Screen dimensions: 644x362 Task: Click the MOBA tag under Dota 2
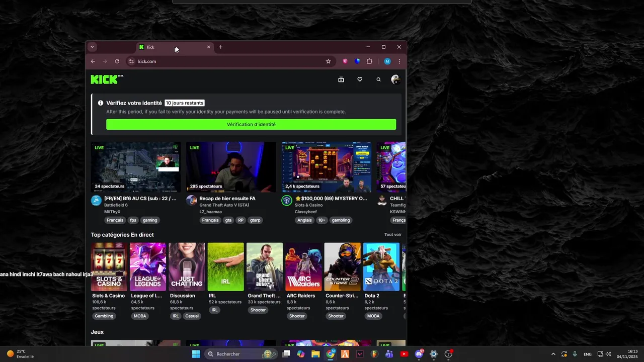(373, 316)
